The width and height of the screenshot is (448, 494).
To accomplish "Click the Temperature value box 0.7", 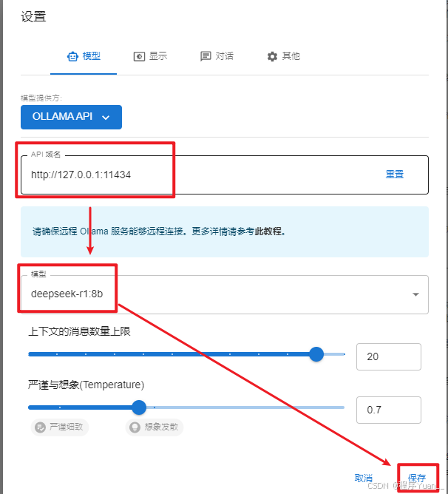I will (x=389, y=410).
